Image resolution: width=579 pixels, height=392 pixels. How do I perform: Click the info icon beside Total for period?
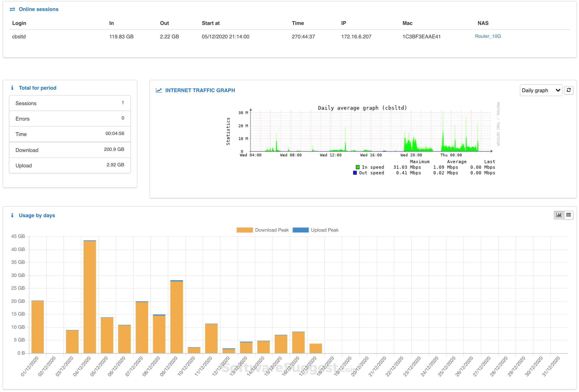coord(12,88)
